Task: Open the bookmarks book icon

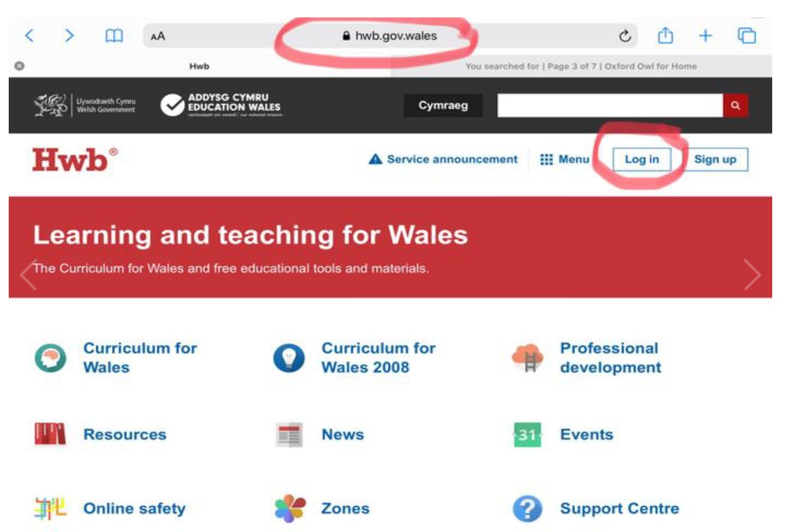Action: pos(113,36)
